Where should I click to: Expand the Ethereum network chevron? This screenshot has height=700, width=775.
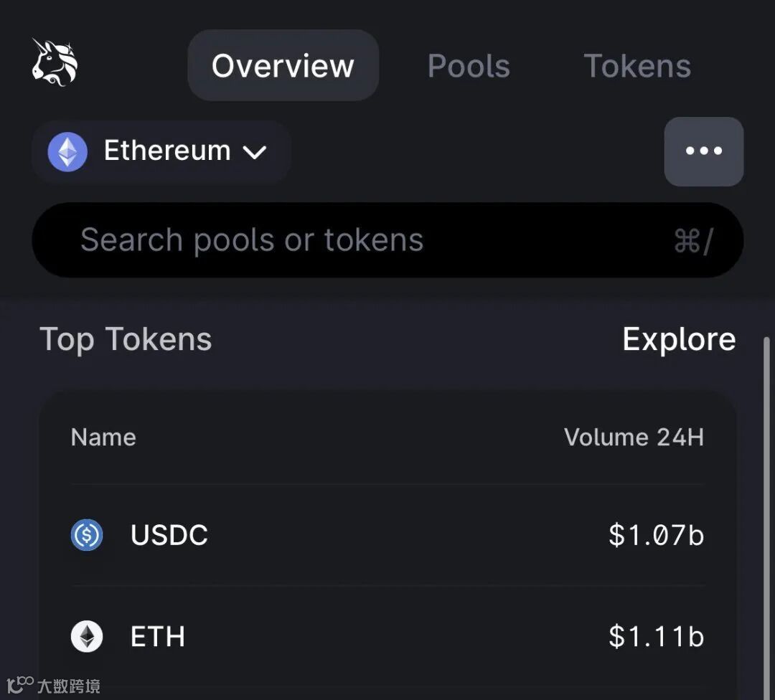point(255,151)
